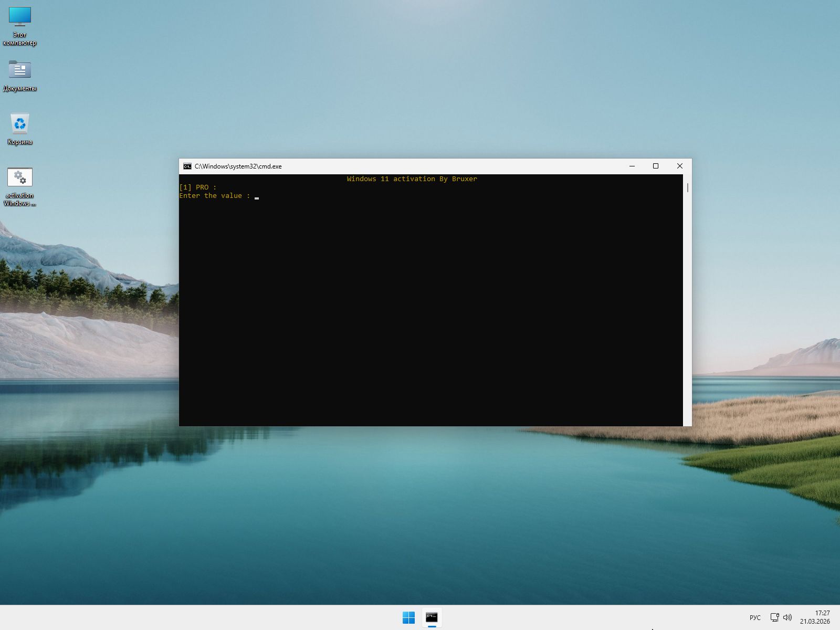Open the clock and date flyout
The height and width of the screenshot is (630, 840).
(815, 617)
